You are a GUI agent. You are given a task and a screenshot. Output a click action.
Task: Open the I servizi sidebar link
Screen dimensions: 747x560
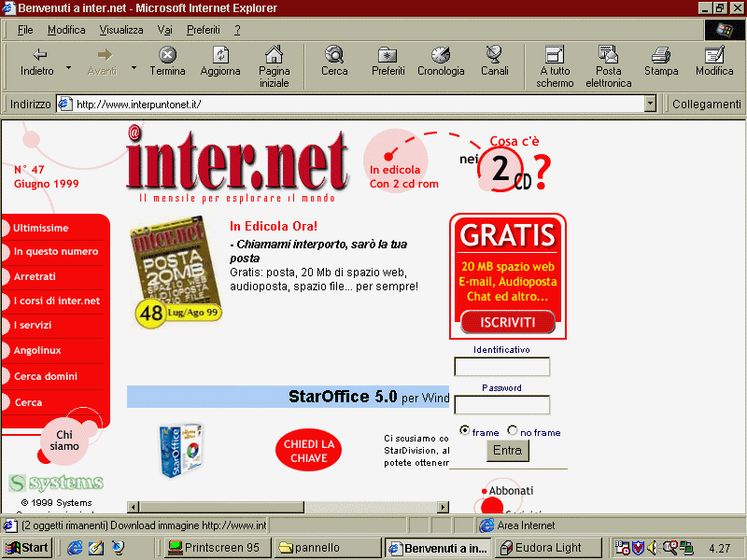(33, 325)
